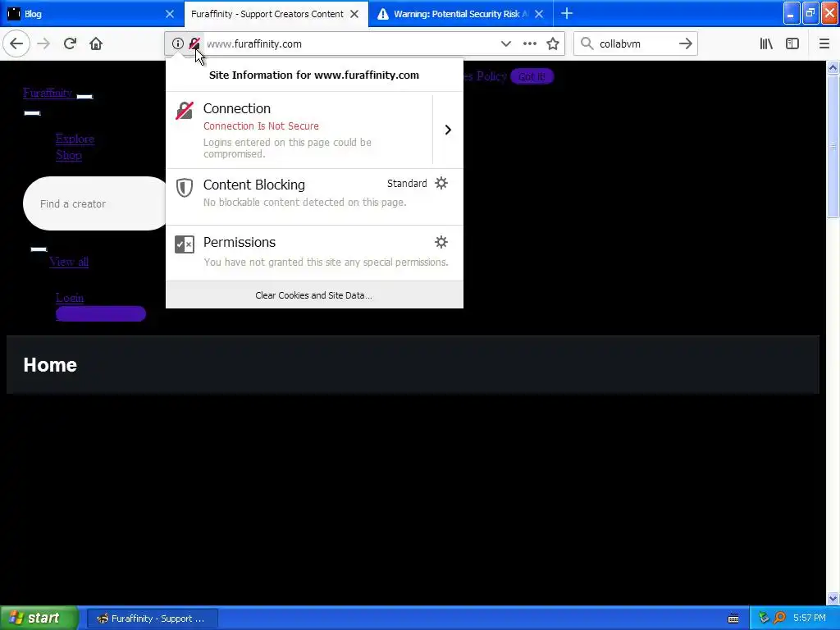The width and height of the screenshot is (840, 630).
Task: Open the page actions three-dot menu
Action: pos(530,44)
